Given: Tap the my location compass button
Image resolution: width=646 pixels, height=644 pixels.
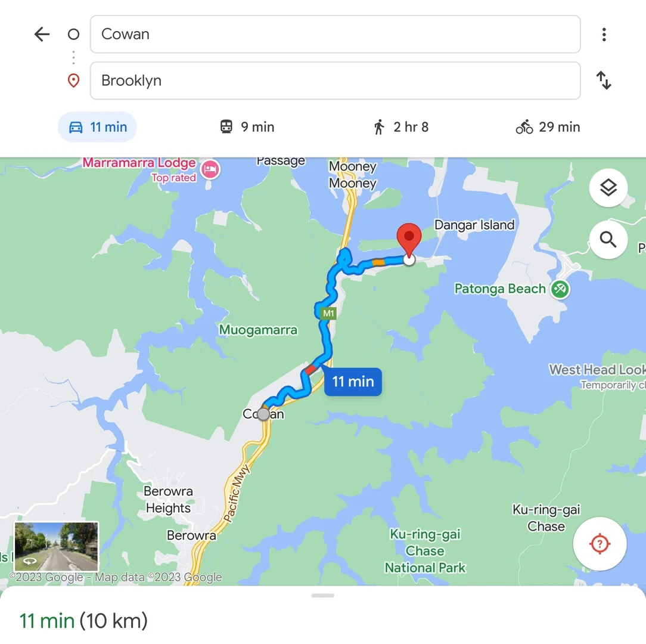Looking at the screenshot, I should (x=600, y=544).
